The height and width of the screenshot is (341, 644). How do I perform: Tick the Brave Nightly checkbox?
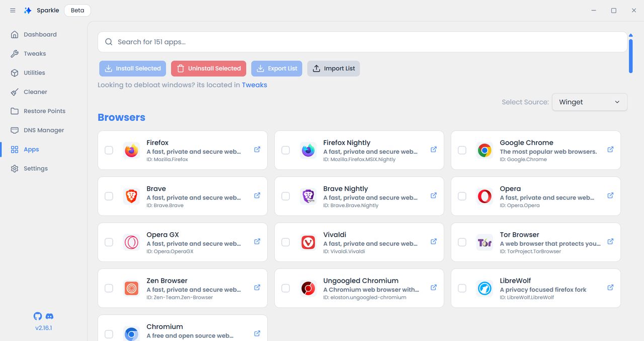pos(285,196)
